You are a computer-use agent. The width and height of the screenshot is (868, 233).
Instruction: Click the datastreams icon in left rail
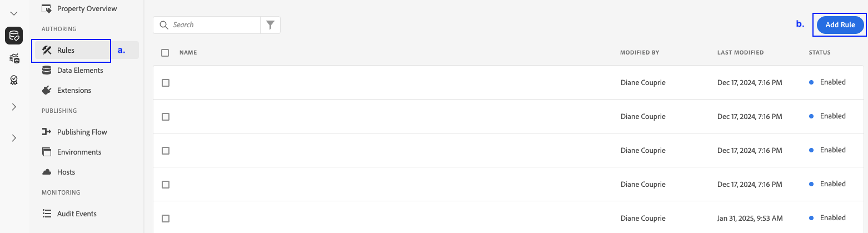(x=14, y=58)
